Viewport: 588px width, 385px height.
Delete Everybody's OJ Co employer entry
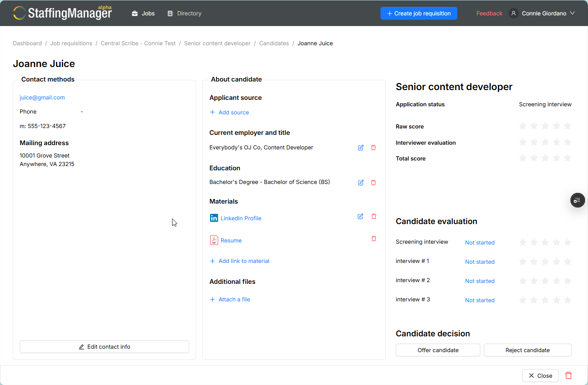pos(374,148)
